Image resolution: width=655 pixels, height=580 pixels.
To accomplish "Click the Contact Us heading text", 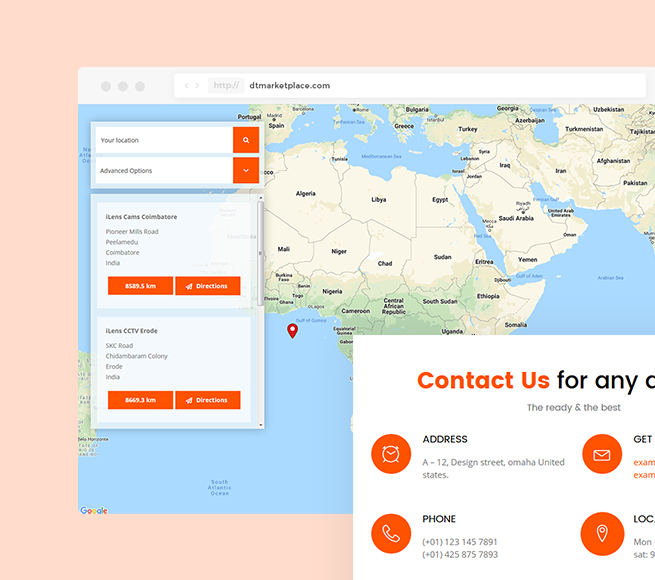I will [483, 380].
